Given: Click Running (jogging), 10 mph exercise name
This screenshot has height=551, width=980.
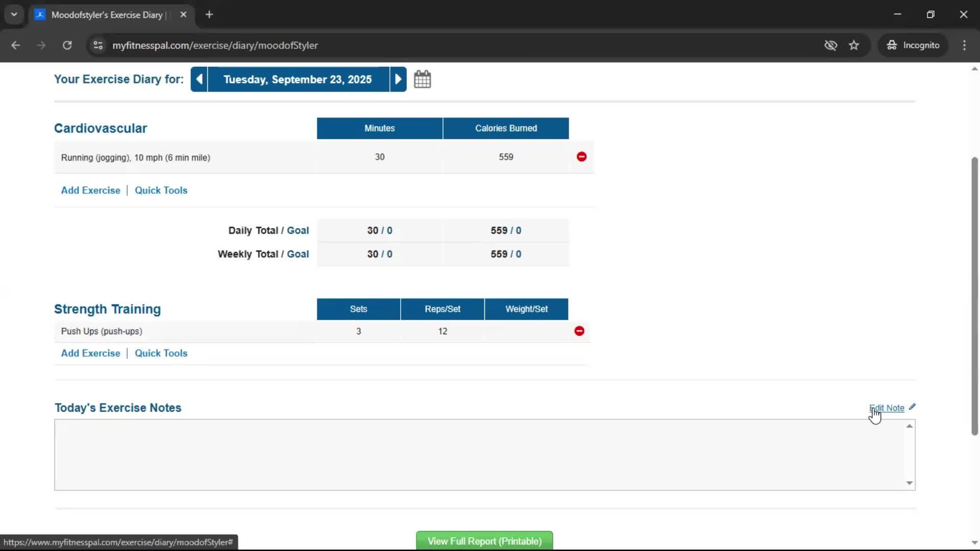Looking at the screenshot, I should 135,158.
